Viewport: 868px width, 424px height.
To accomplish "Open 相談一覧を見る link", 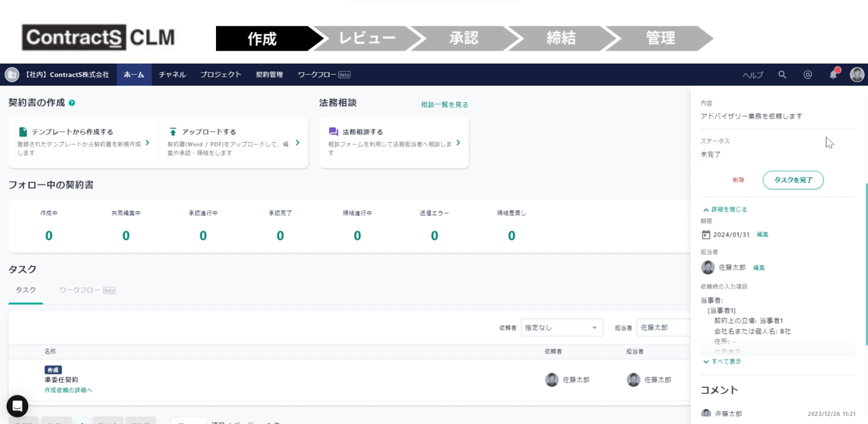I will click(445, 105).
